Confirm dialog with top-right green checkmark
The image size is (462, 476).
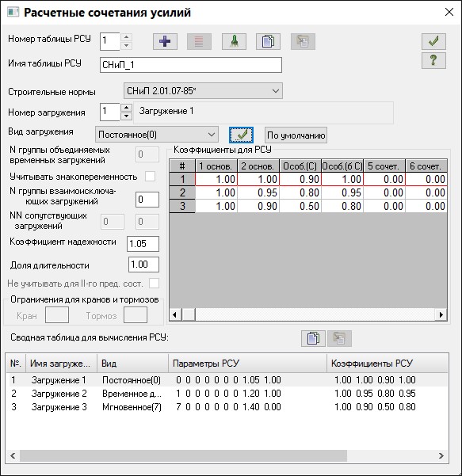coord(433,41)
